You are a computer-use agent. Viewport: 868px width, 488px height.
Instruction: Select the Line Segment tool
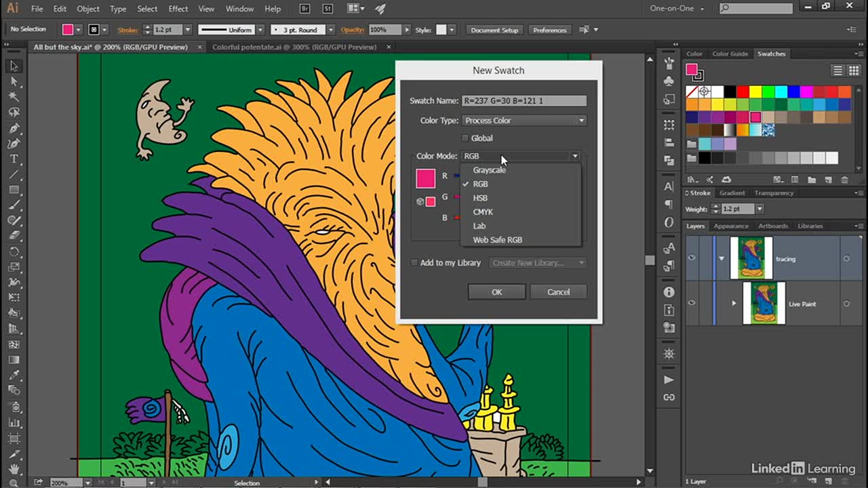click(x=14, y=174)
